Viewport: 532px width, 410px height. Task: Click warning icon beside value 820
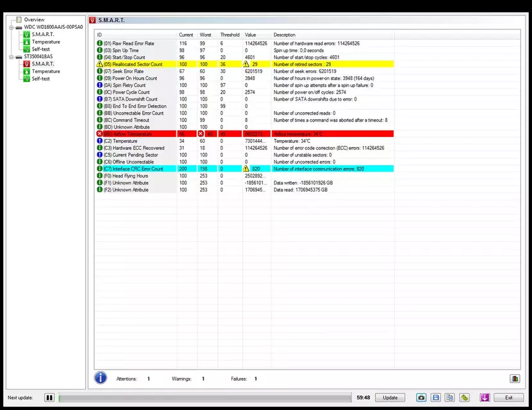[246, 168]
